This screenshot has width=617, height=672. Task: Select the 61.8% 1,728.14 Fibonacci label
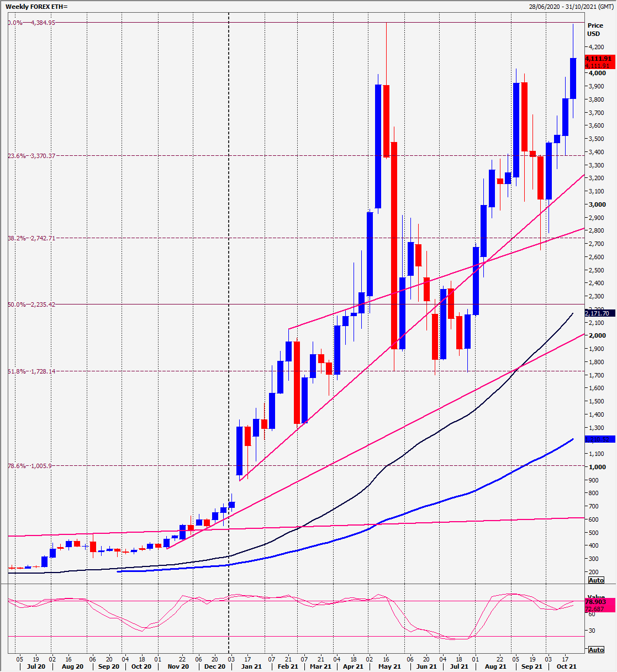pyautogui.click(x=31, y=371)
